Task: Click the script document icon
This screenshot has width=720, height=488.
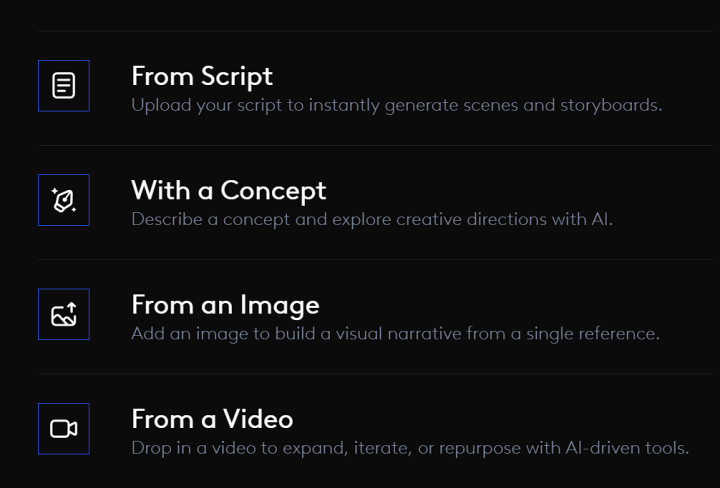Action: [x=64, y=86]
